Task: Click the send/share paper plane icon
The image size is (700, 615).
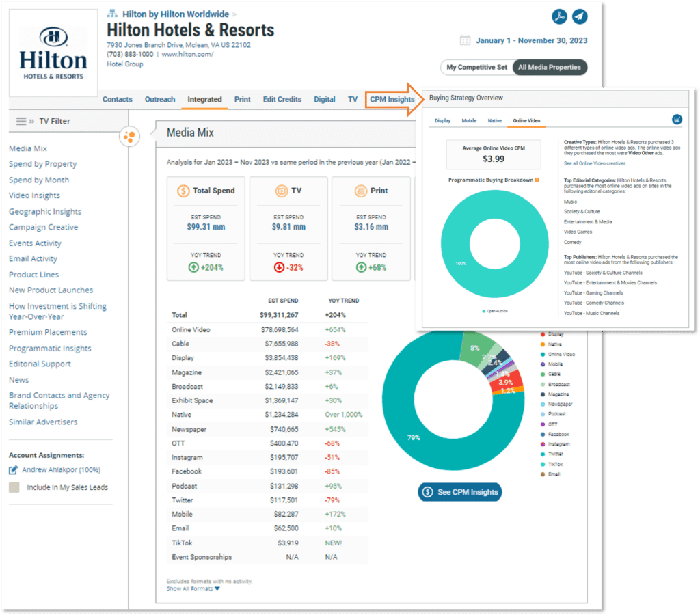Action: tap(580, 16)
